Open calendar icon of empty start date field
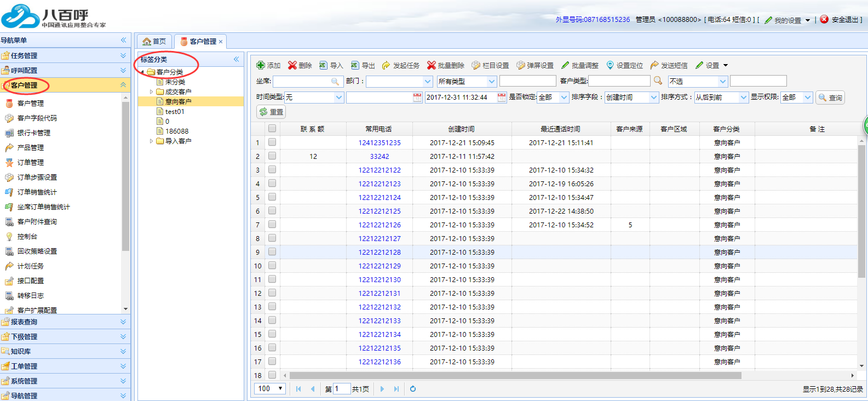Viewport: 868px width, 401px height. coord(417,97)
